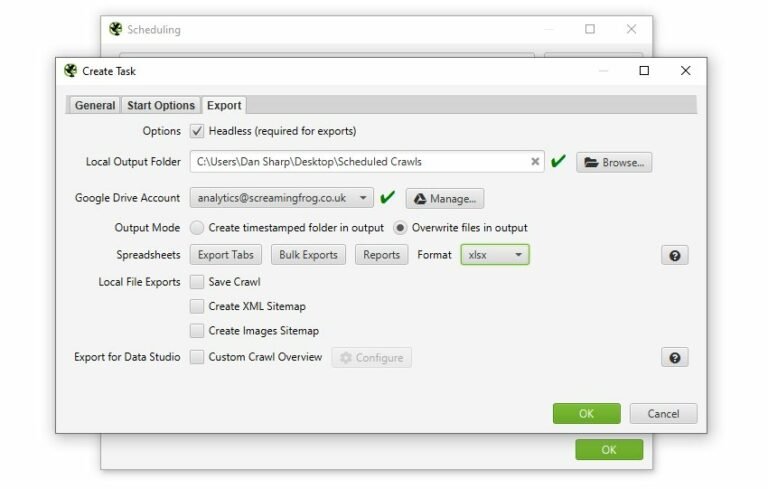
Task: Click the help icon for Data Studio export
Action: (674, 357)
